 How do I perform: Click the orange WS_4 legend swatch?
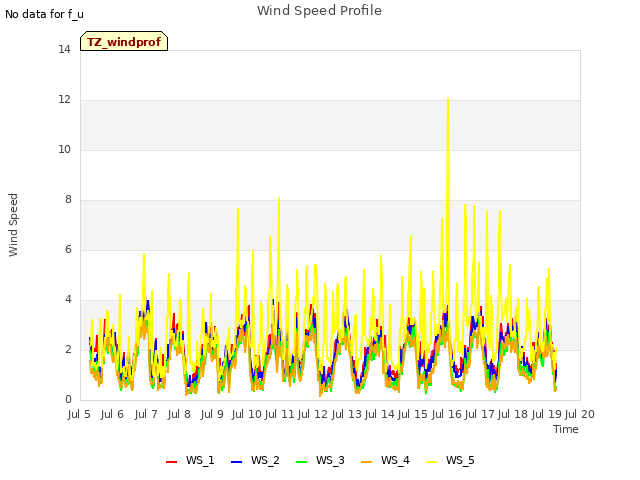click(x=367, y=461)
